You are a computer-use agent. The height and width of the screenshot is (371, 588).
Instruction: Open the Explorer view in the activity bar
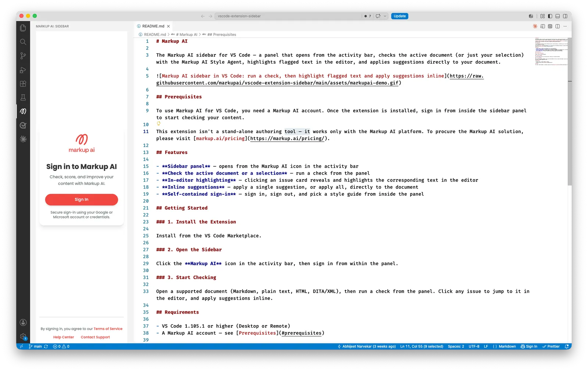(x=23, y=28)
